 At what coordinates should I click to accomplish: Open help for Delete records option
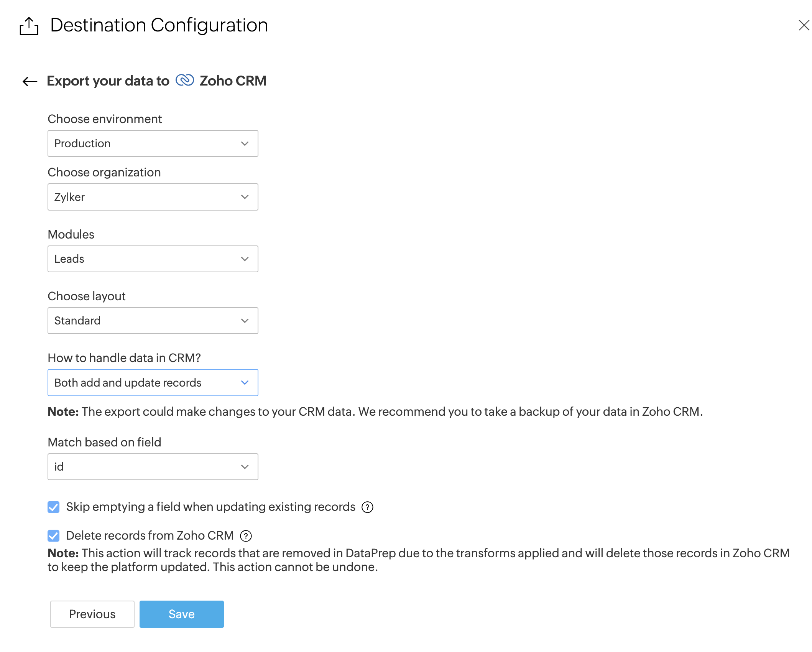pyautogui.click(x=246, y=536)
